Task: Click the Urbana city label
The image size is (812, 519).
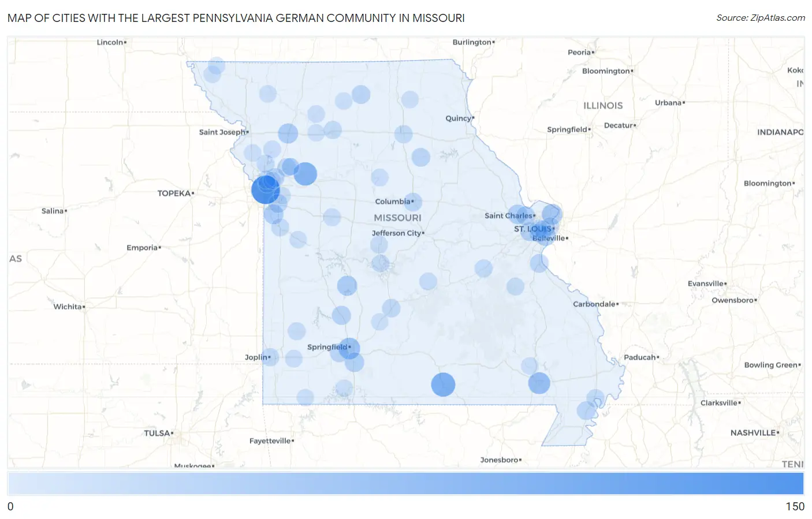Action: pos(668,103)
